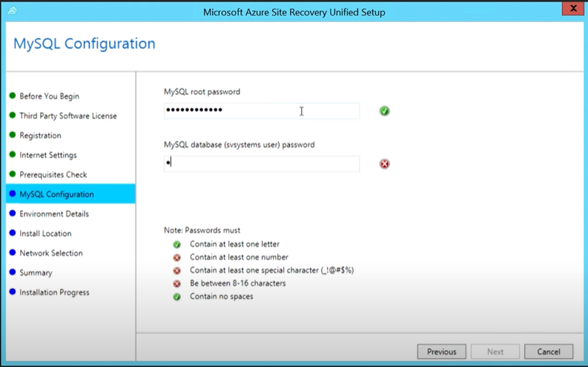Go to Third Party Software License step

[x=68, y=116]
